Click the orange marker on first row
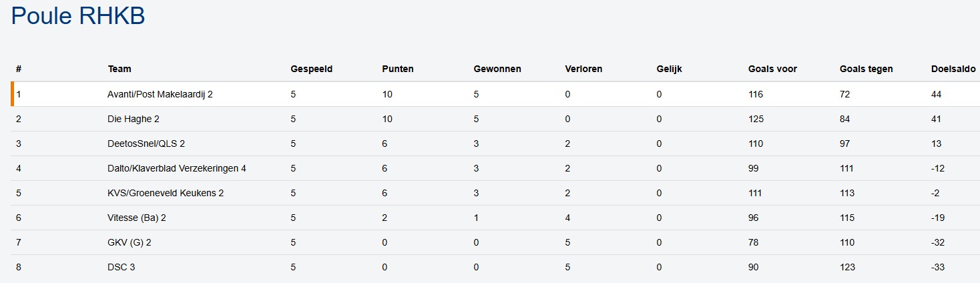The image size is (980, 283). (x=12, y=94)
